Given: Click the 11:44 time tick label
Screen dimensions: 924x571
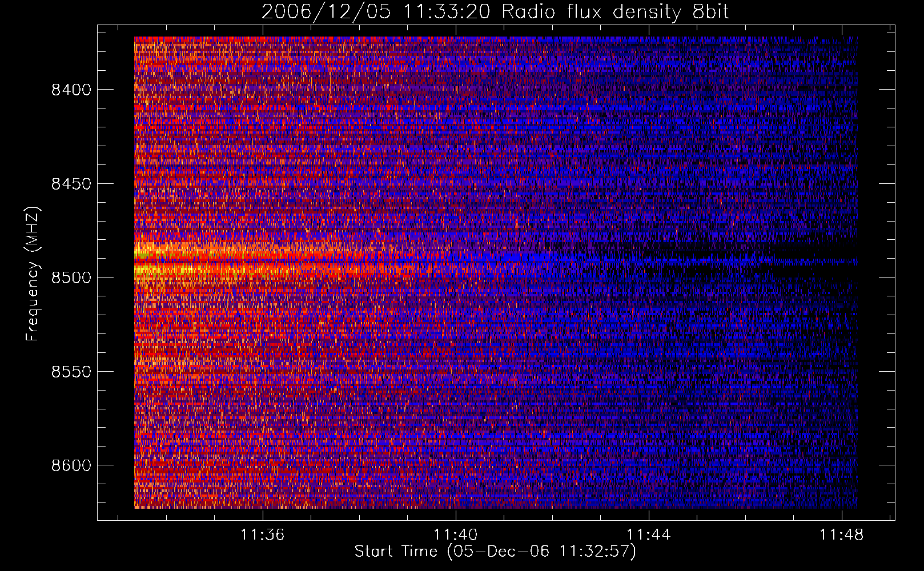Looking at the screenshot, I should [649, 535].
